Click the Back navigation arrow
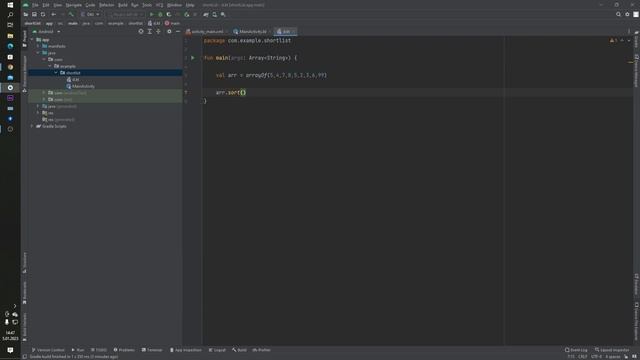 [53, 14]
